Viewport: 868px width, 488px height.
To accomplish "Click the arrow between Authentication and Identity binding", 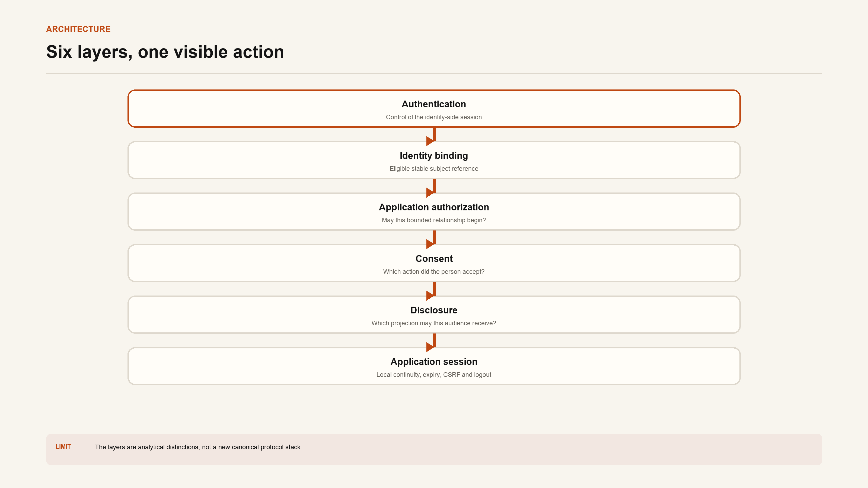I will (432, 136).
